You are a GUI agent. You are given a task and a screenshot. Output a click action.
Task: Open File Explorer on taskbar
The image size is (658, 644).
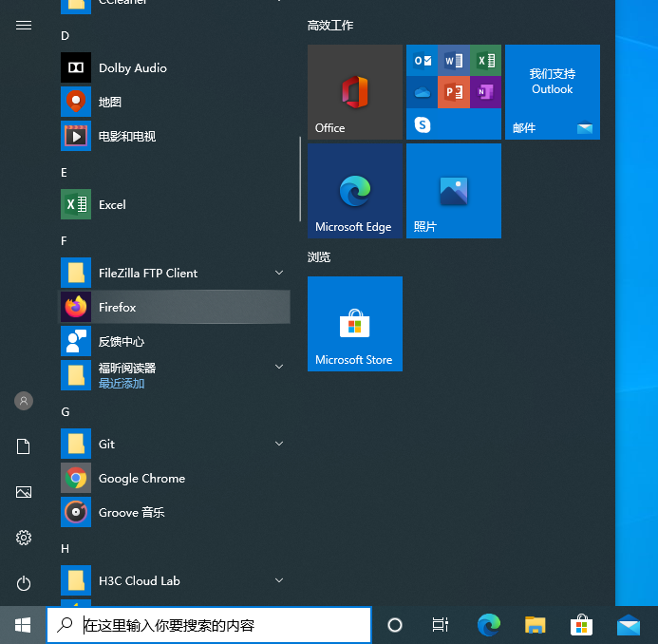[x=536, y=625]
